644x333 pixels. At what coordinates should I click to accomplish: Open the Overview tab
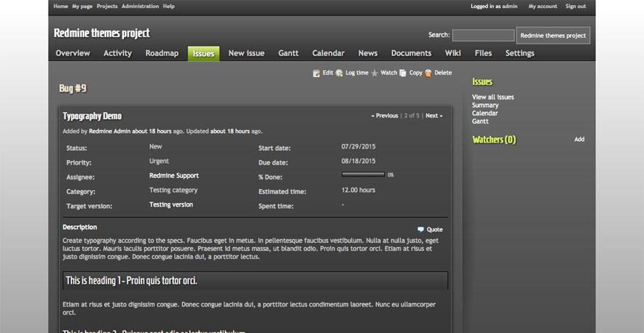(x=73, y=53)
